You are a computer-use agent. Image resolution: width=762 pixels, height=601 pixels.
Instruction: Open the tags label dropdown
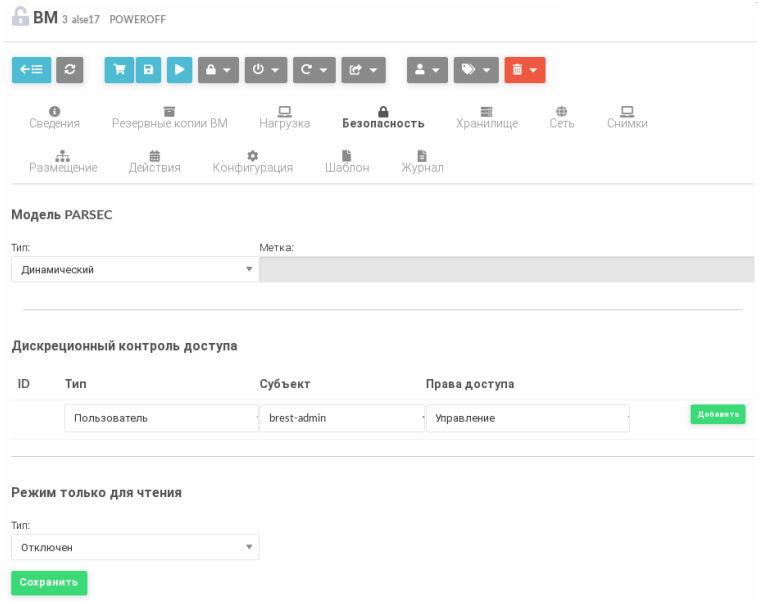(x=476, y=70)
